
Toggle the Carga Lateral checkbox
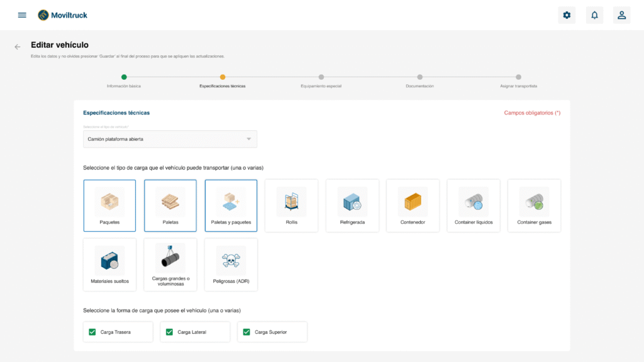(169, 332)
